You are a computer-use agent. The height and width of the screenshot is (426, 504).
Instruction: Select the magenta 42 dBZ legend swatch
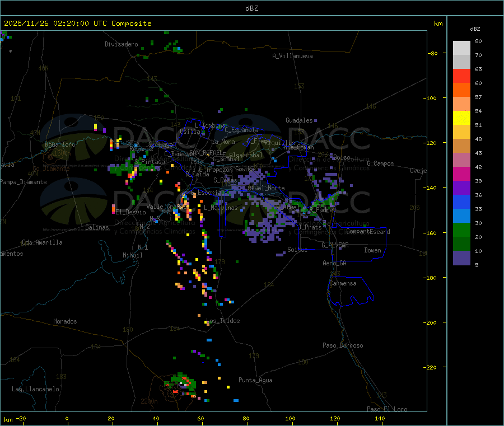tap(461, 174)
